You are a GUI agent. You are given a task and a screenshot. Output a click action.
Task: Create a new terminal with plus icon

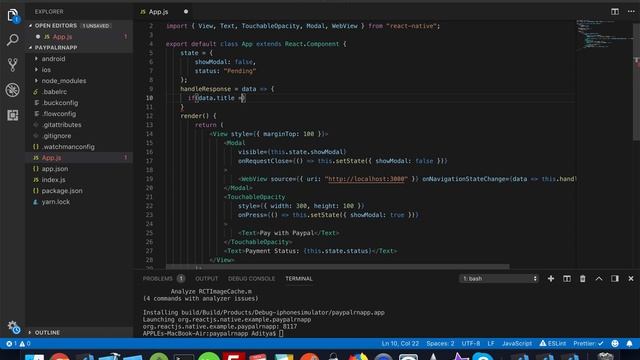coord(551,278)
